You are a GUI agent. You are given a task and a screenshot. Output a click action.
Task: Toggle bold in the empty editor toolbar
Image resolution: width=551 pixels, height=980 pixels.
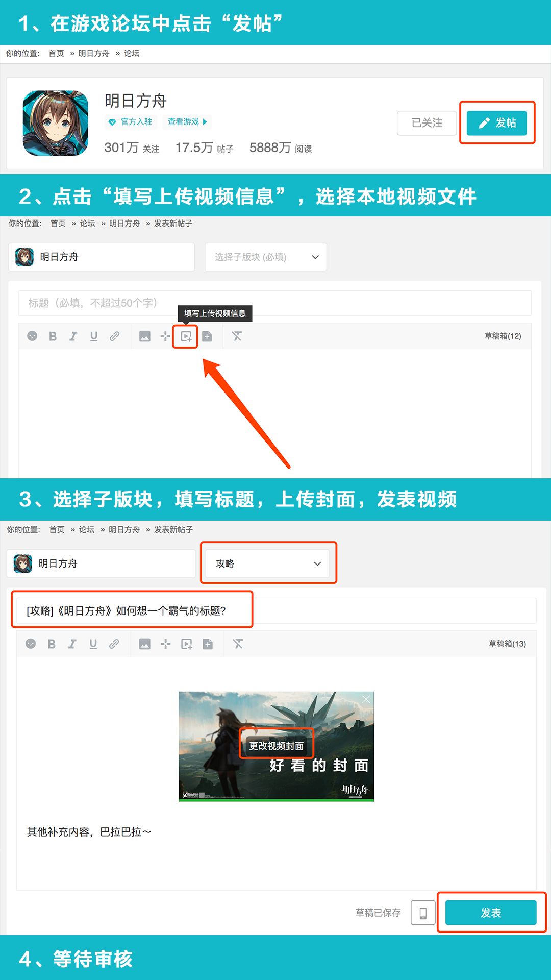coord(53,336)
